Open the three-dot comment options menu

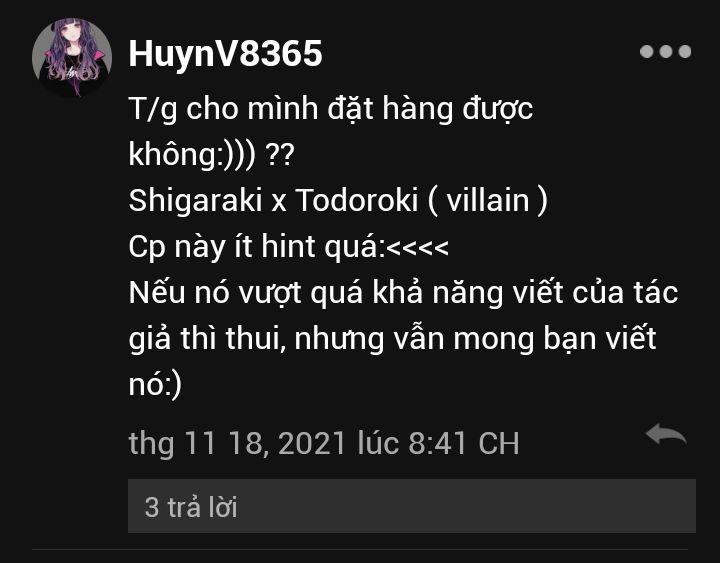point(665,51)
